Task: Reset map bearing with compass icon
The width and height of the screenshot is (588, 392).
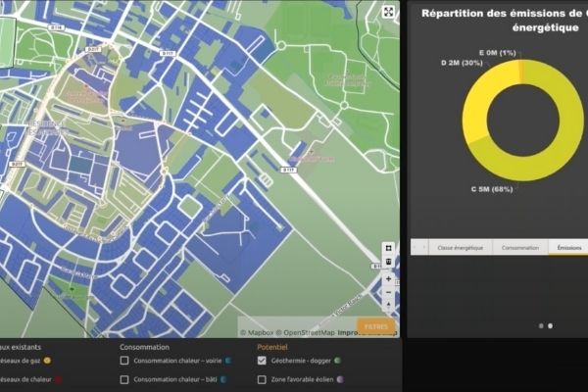Action: tap(388, 306)
